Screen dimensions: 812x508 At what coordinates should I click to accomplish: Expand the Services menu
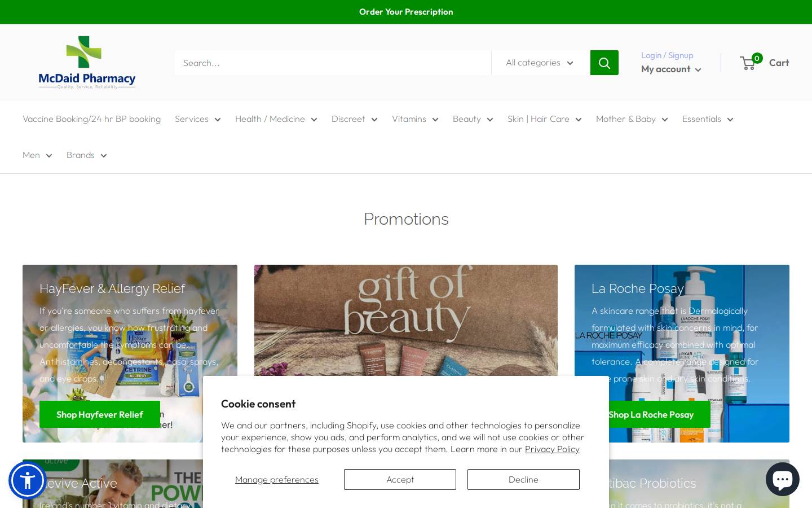tap(197, 119)
